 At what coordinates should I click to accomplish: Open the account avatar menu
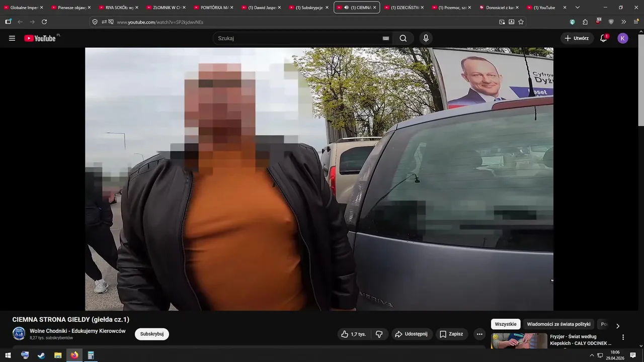point(623,38)
